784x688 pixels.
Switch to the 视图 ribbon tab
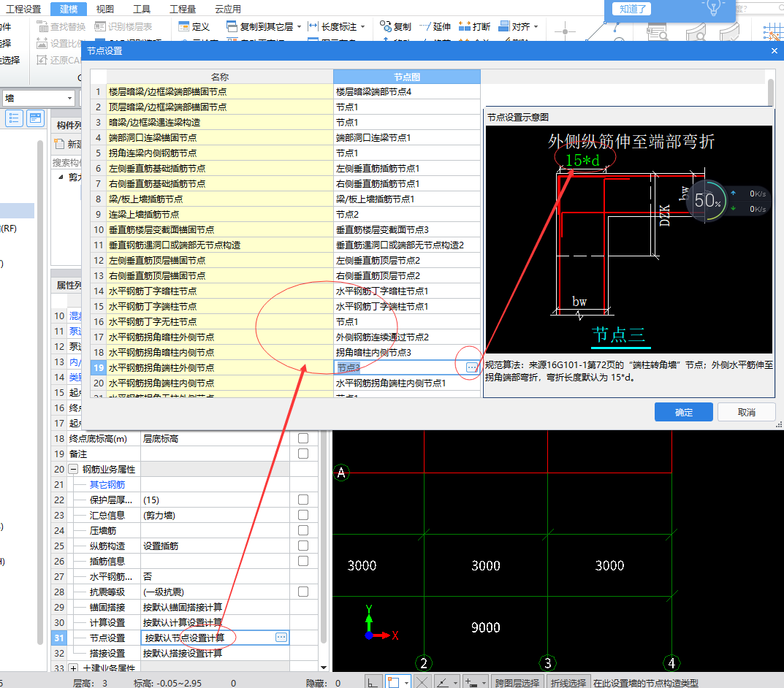(105, 9)
